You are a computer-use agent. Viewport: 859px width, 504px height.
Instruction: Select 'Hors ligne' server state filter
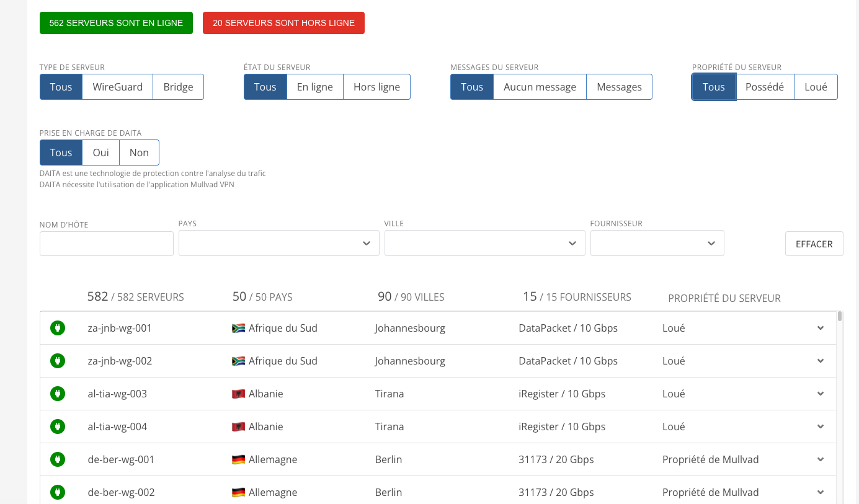coord(376,87)
